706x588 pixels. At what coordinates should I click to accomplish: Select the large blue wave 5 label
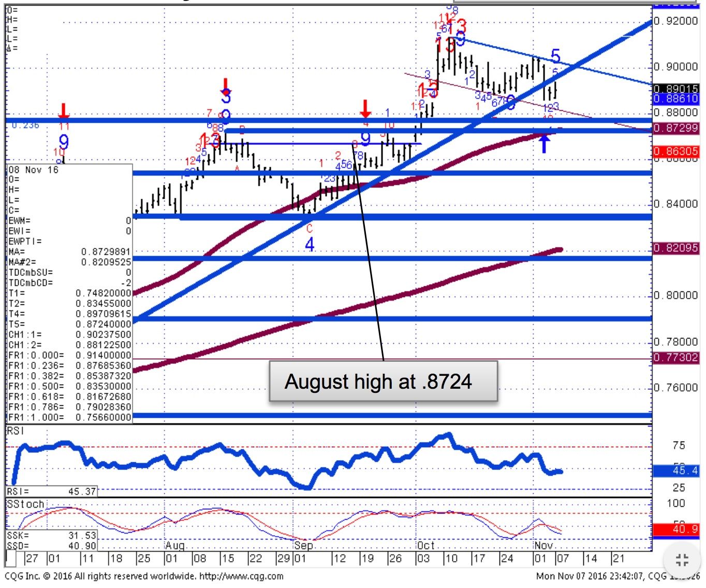pyautogui.click(x=555, y=55)
